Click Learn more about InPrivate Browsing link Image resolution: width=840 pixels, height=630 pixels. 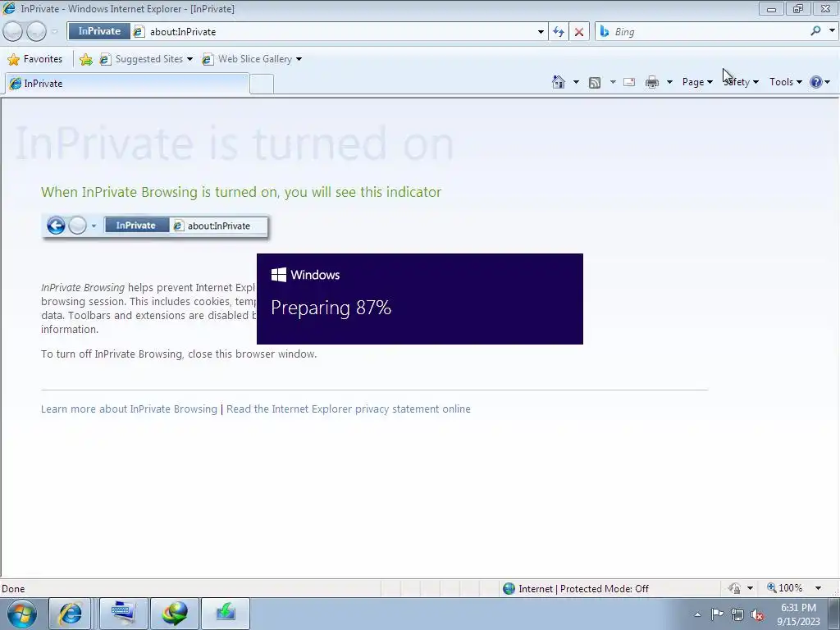pos(129,409)
